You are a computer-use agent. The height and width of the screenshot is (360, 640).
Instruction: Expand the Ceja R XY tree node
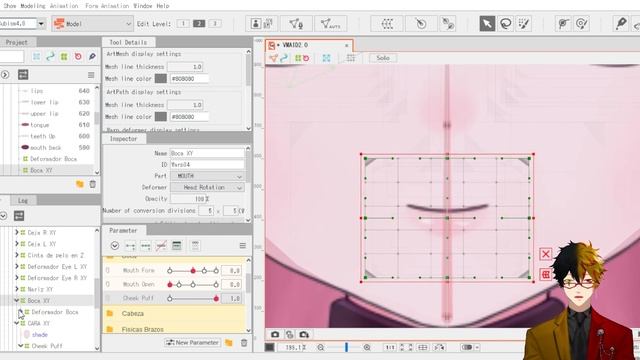point(17,232)
